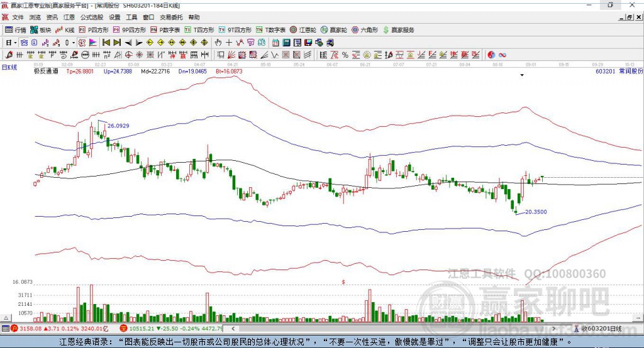Click the 板块 sectors toolbar button
The width and height of the screenshot is (644, 348).
[41, 30]
